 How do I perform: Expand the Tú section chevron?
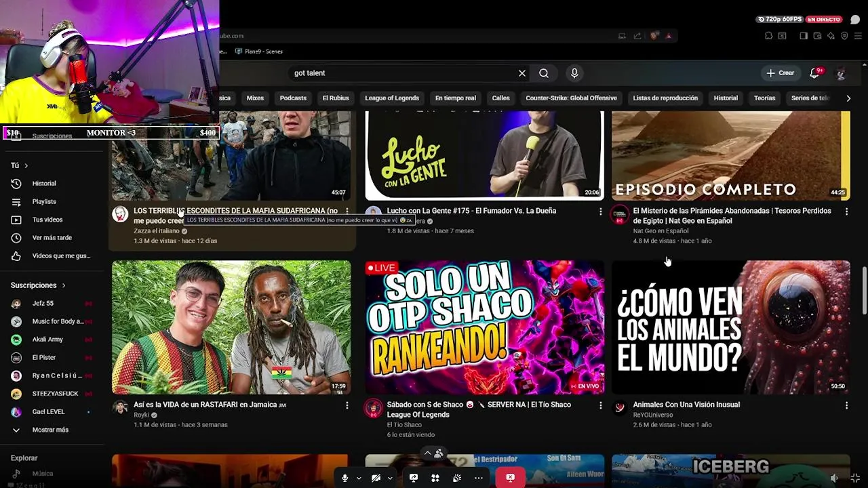click(26, 165)
